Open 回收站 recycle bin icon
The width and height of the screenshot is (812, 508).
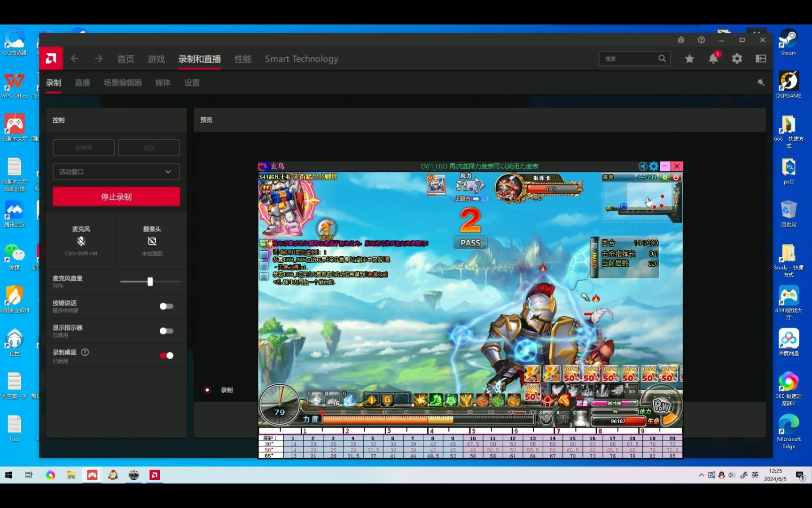pyautogui.click(x=789, y=214)
